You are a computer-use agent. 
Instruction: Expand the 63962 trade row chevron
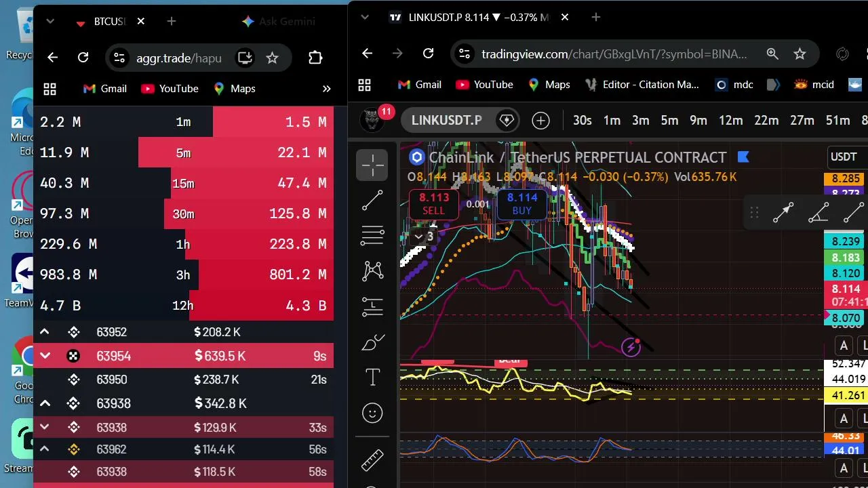[44, 449]
